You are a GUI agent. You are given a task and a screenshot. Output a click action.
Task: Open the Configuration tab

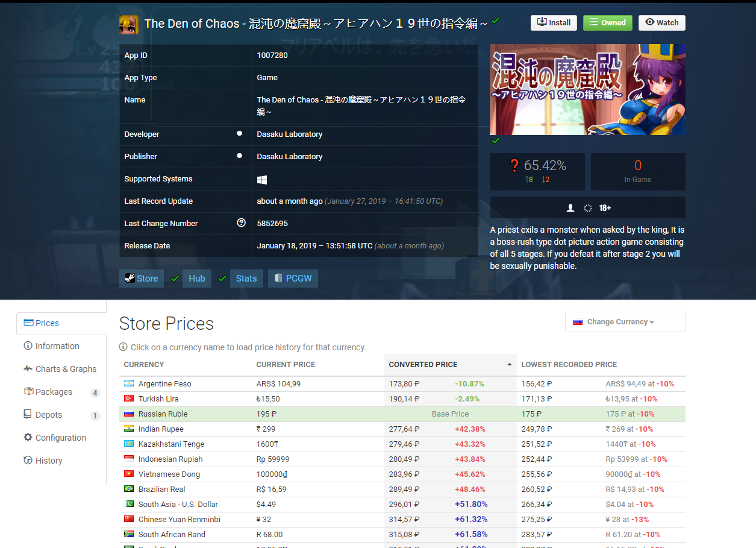(55, 438)
